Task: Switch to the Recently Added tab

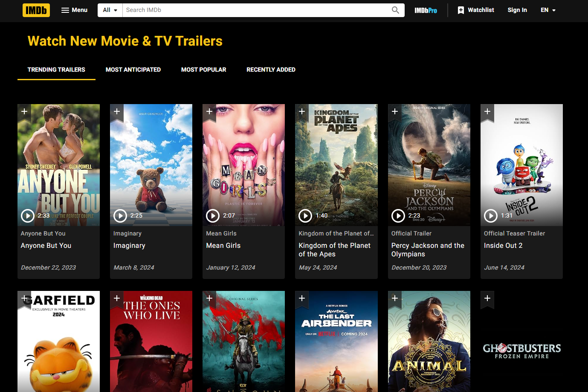Action: (271, 70)
